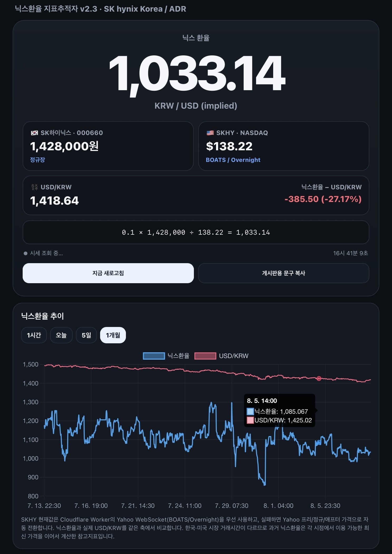Click the -385.50 (-27.17%) difference value
The width and height of the screenshot is (392, 554).
click(x=323, y=199)
